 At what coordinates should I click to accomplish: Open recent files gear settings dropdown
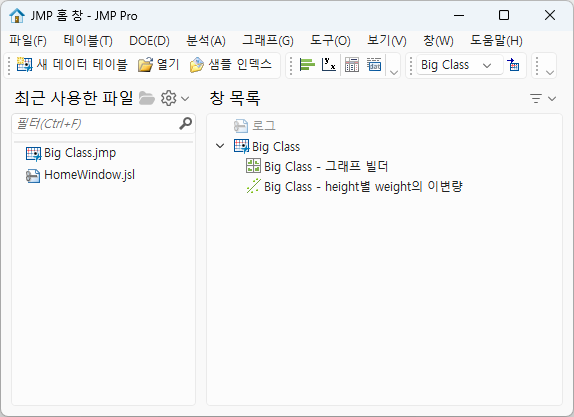(x=175, y=98)
